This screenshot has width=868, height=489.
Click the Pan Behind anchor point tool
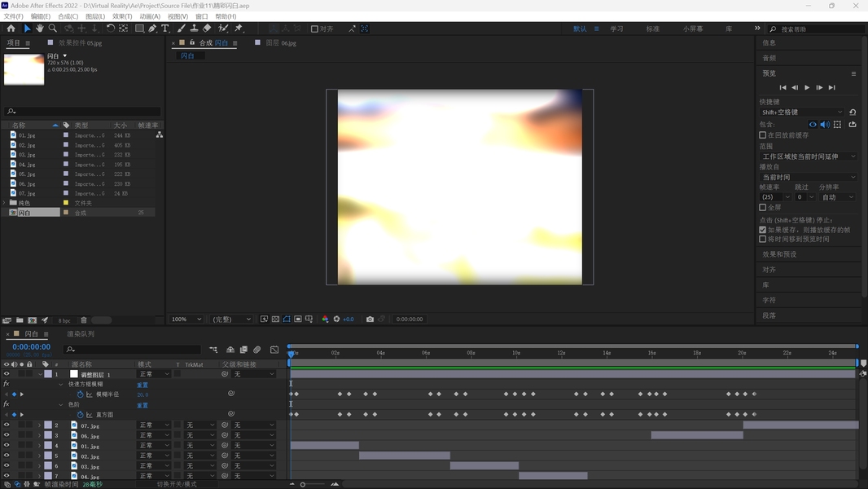124,29
